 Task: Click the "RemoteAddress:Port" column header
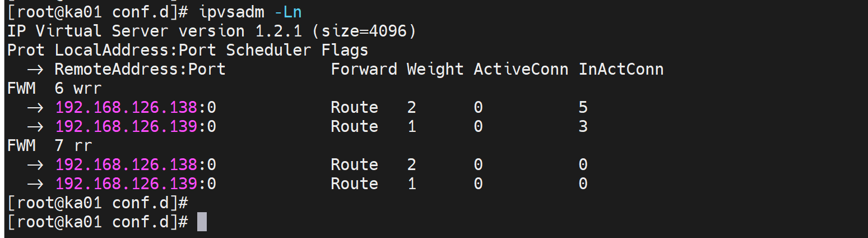[x=140, y=69]
